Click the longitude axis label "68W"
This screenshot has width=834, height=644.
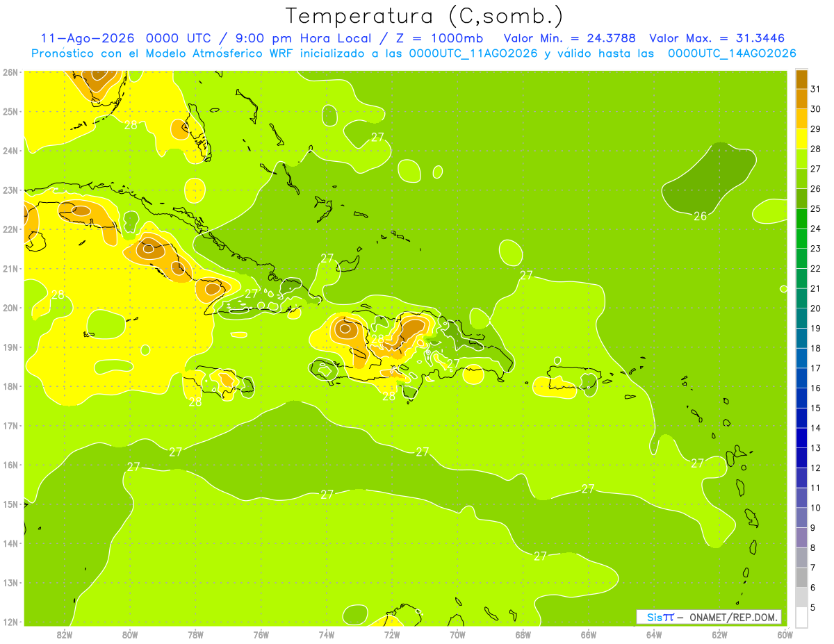523,635
